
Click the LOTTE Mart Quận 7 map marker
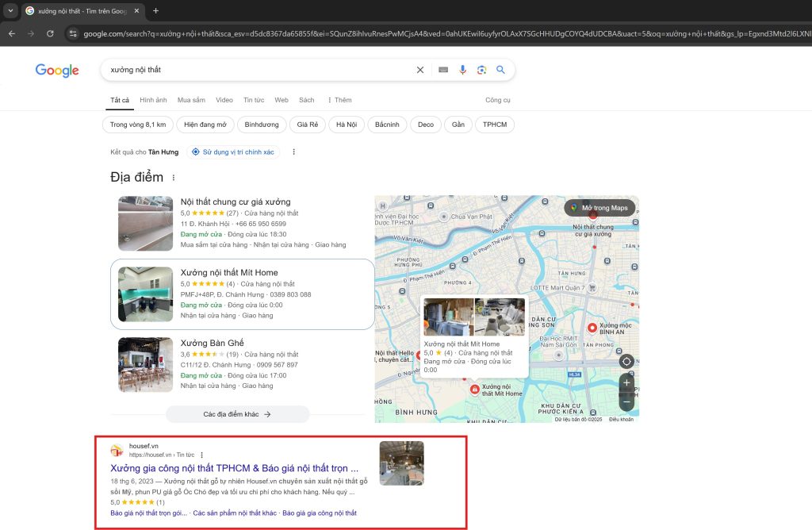point(592,287)
